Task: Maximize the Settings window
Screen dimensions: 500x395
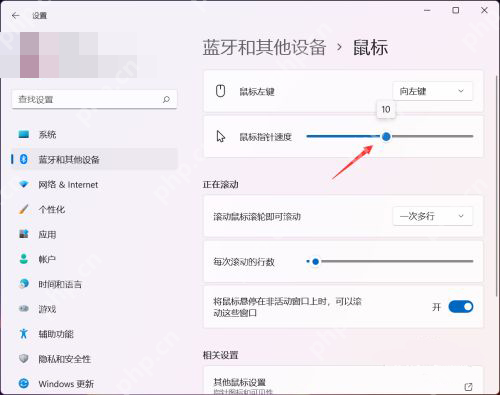Action: [456, 10]
